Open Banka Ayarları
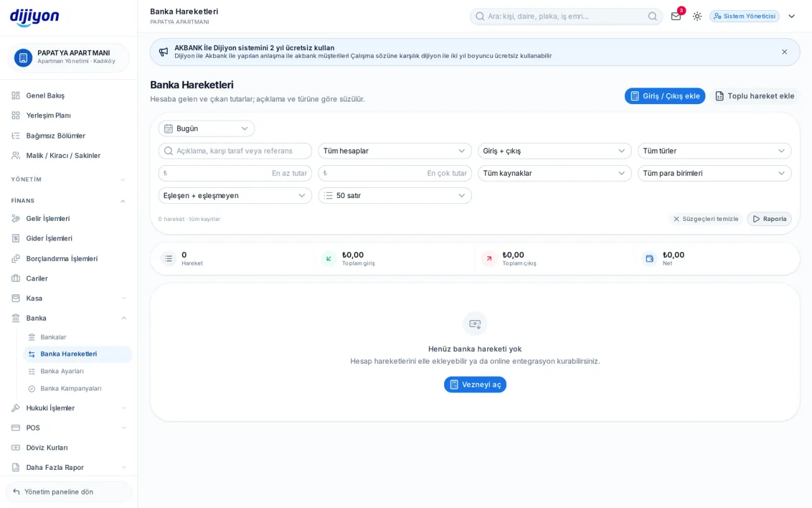 pos(77,371)
